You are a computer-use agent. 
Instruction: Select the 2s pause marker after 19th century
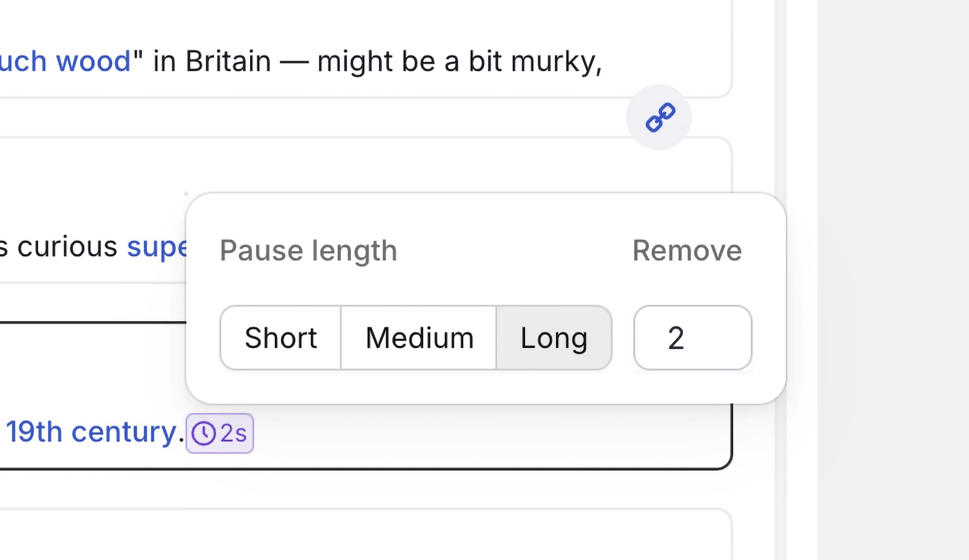(220, 433)
